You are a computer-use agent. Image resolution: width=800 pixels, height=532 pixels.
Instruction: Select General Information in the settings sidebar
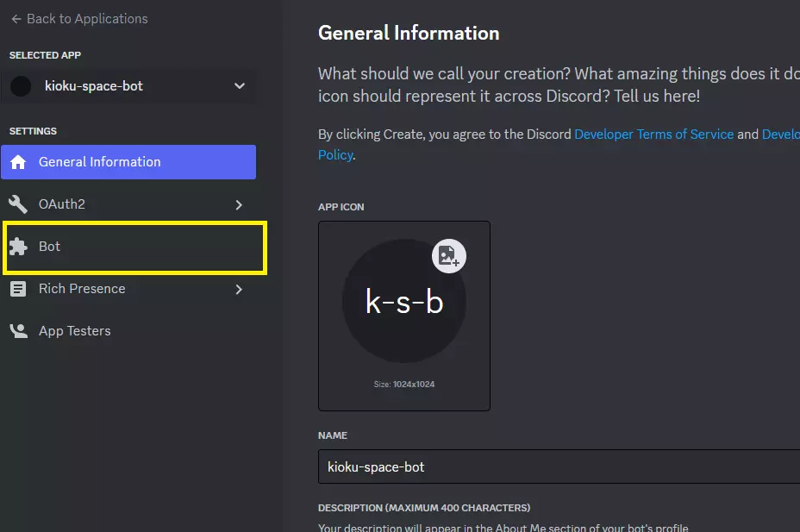point(99,162)
